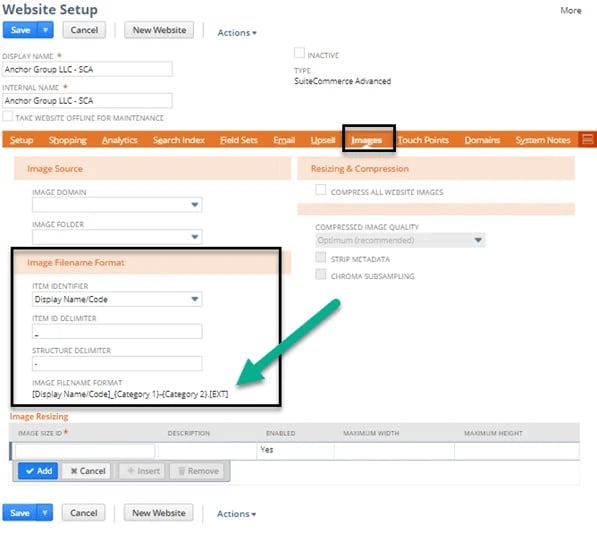The image size is (597, 533).
Task: Toggle Take Website Offline for Maintenance checkbox
Action: (x=7, y=116)
